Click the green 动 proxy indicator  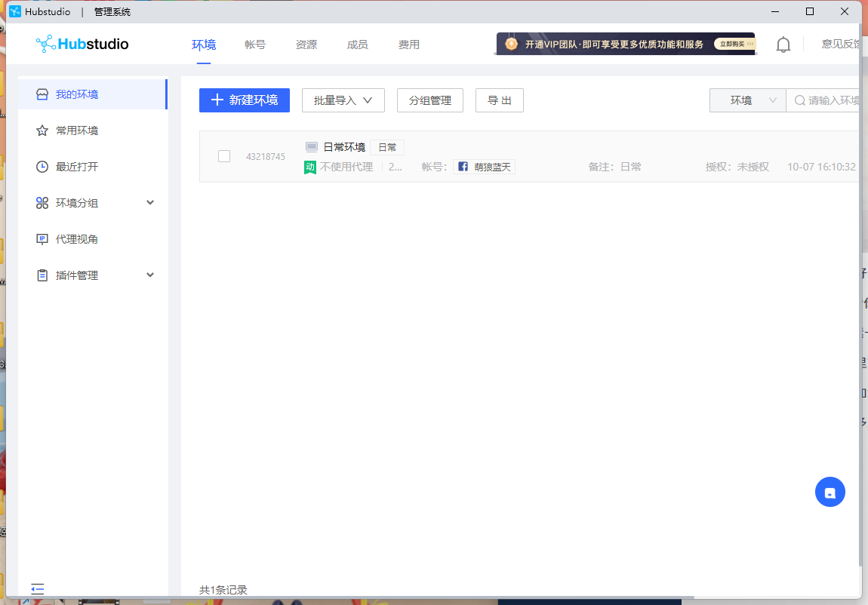pos(309,167)
